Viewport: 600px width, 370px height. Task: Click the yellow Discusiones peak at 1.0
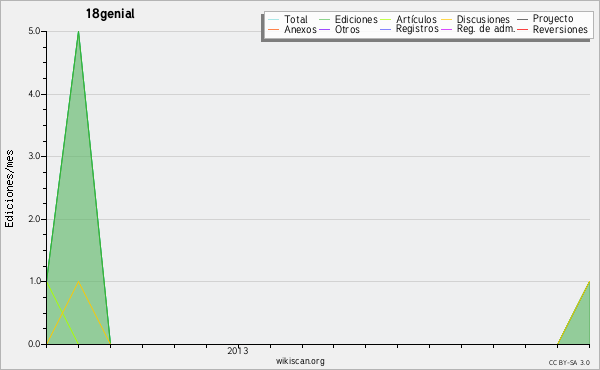(78, 282)
